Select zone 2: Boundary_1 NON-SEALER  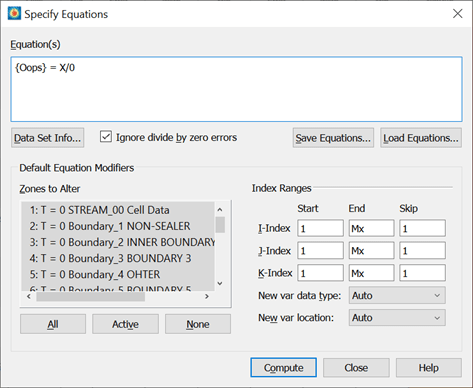coord(118,226)
